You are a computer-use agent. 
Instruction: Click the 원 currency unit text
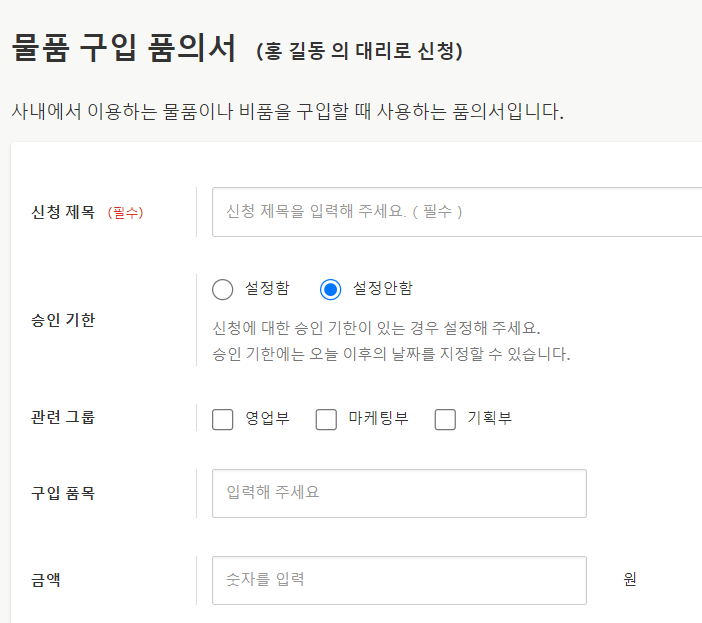click(630, 580)
